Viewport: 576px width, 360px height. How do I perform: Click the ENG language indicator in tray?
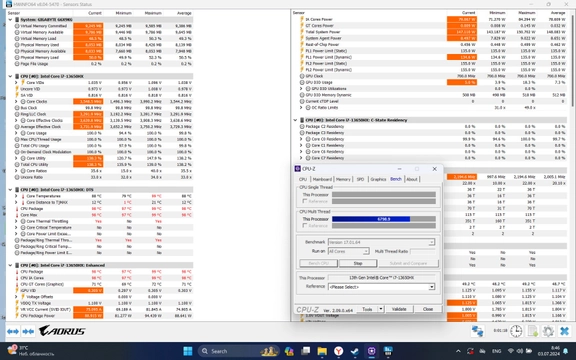pyautogui.click(x=496, y=351)
